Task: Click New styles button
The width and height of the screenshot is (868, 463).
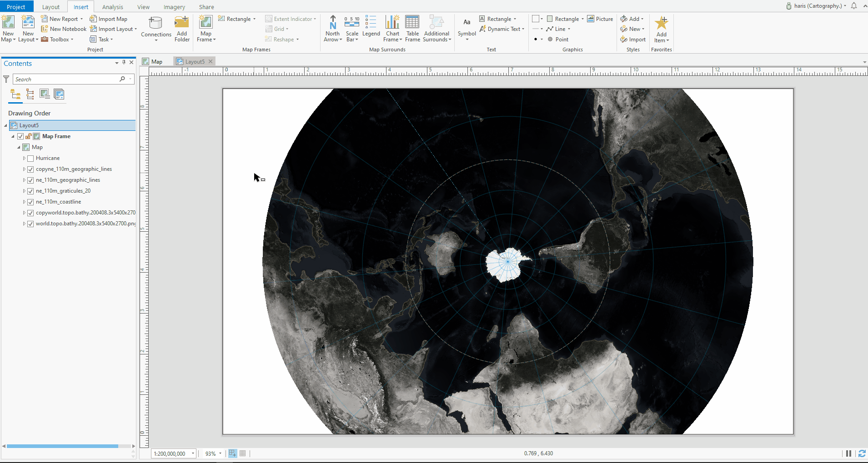Action: tap(632, 29)
